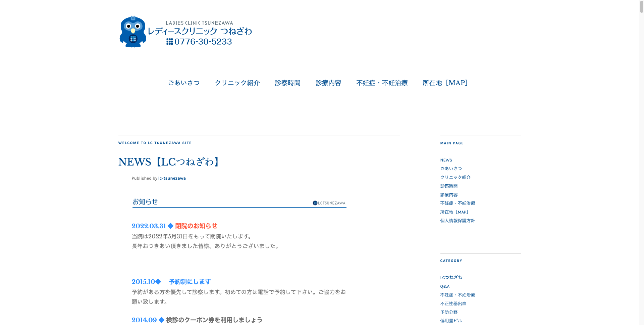Open 不妊症・不妊治療 in the top navigation
This screenshot has width=644, height=325.
pos(382,83)
